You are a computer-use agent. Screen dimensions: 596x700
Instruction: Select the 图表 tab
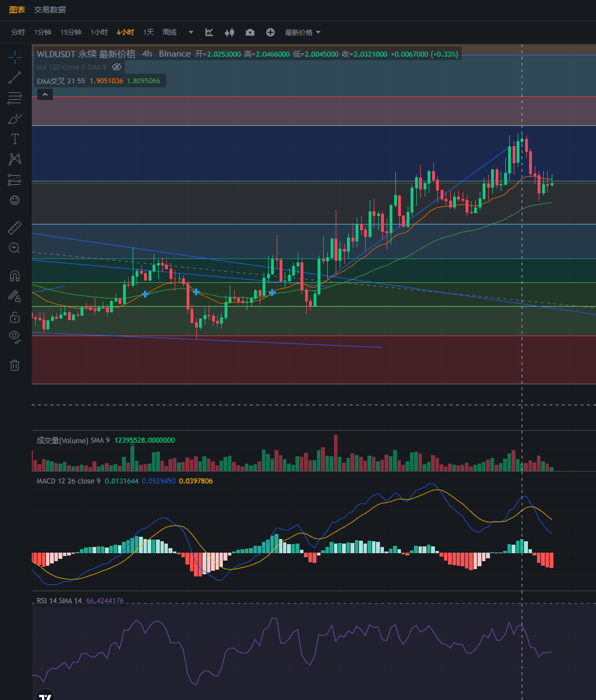pos(17,10)
